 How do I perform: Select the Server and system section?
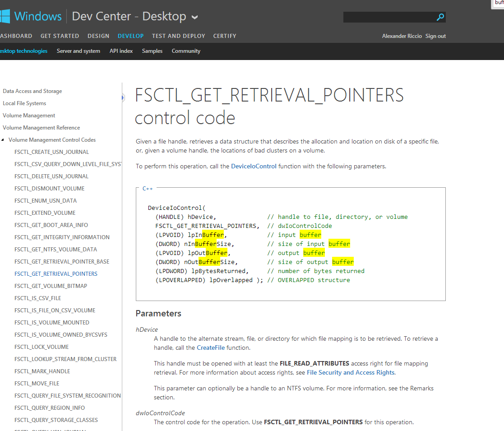(78, 51)
